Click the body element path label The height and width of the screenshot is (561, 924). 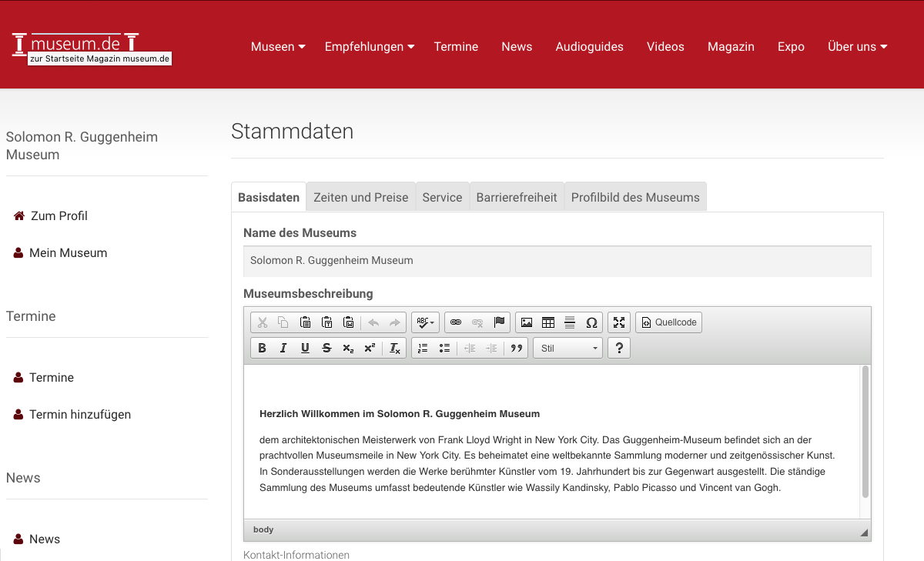point(263,529)
